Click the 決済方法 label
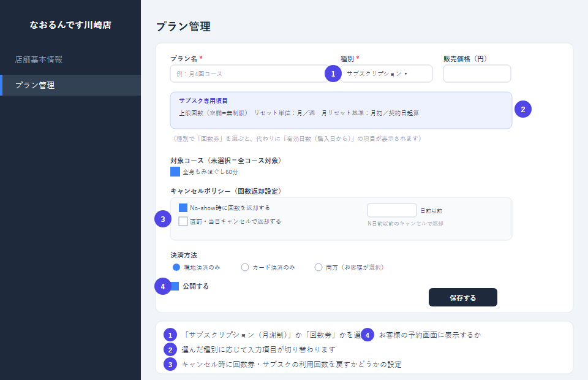Screen dimensions: 588x380 click(x=184, y=255)
